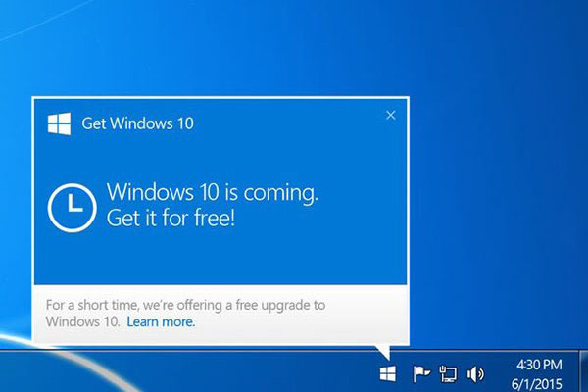Open the clock showing 4:30 PM
Screen dimensions: 588x392
tap(539, 365)
